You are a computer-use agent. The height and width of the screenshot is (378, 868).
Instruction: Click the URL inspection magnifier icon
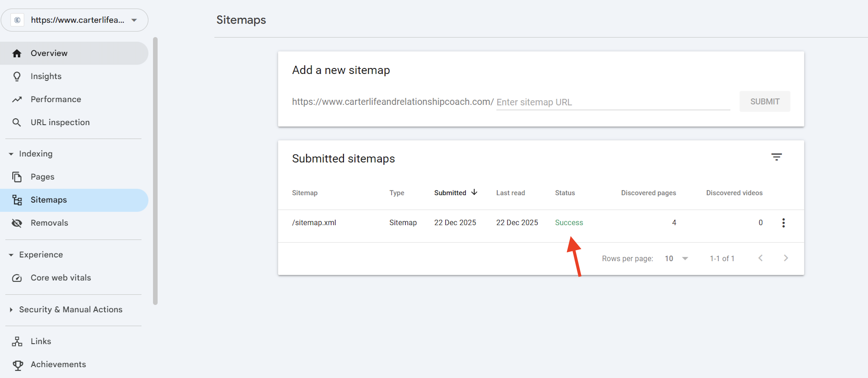17,122
